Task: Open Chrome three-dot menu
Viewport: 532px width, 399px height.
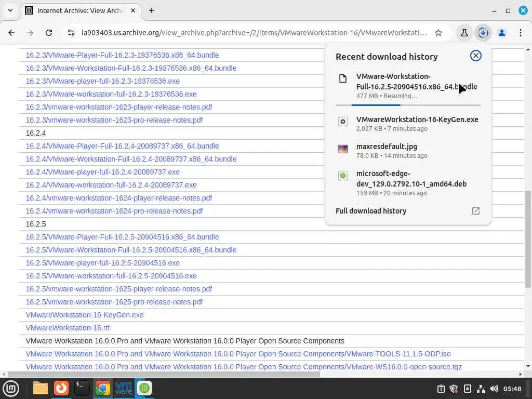Action: (521, 33)
